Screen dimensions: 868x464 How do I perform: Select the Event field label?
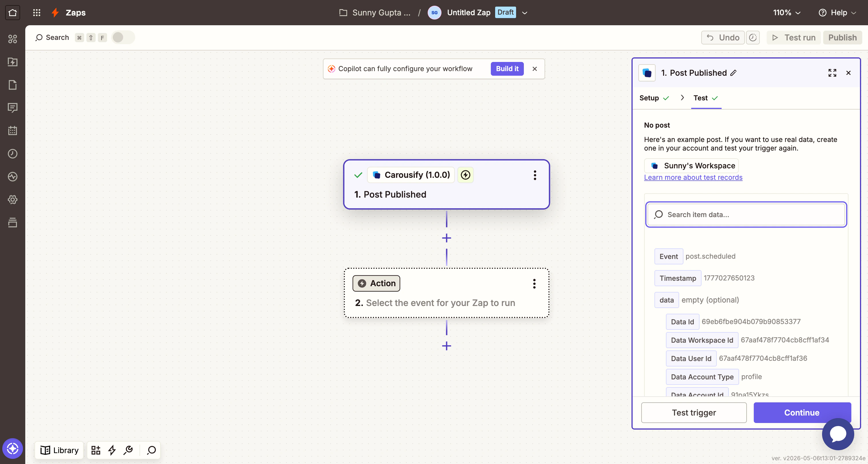coord(669,256)
